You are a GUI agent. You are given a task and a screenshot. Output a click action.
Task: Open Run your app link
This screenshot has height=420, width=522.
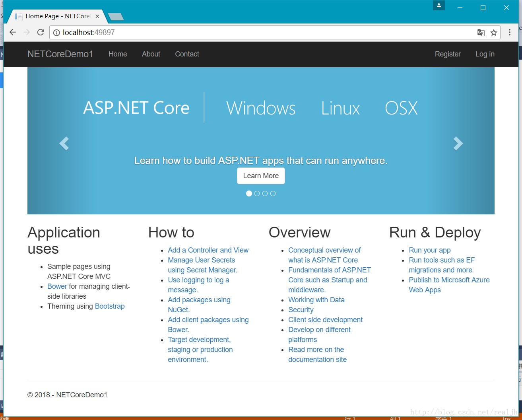(430, 250)
